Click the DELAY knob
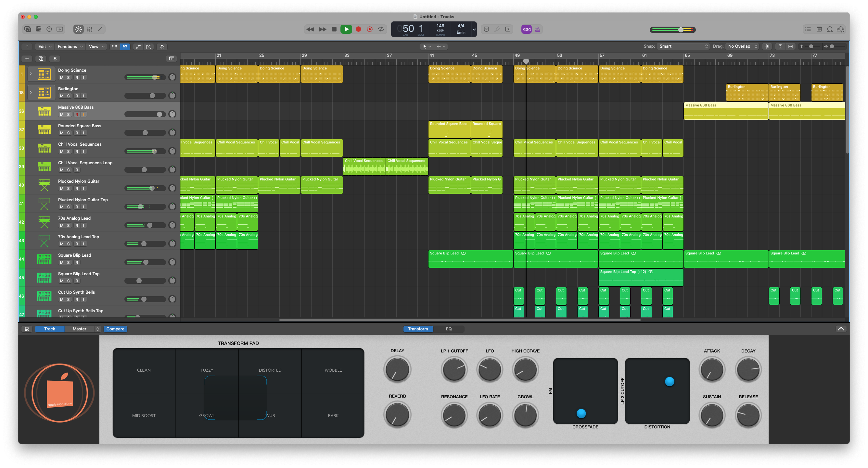Image resolution: width=868 pixels, height=468 pixels. click(397, 370)
